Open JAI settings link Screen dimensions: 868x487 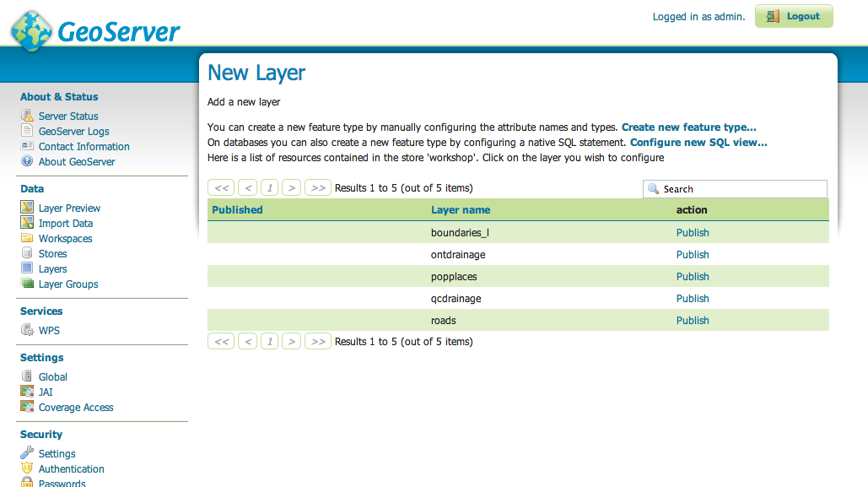click(46, 392)
